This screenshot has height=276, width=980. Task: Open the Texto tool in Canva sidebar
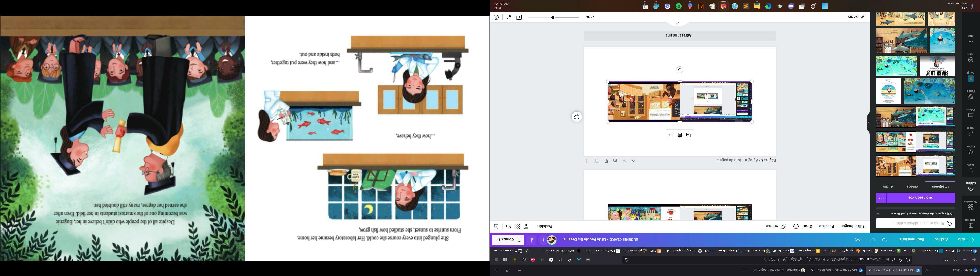pyautogui.click(x=971, y=168)
